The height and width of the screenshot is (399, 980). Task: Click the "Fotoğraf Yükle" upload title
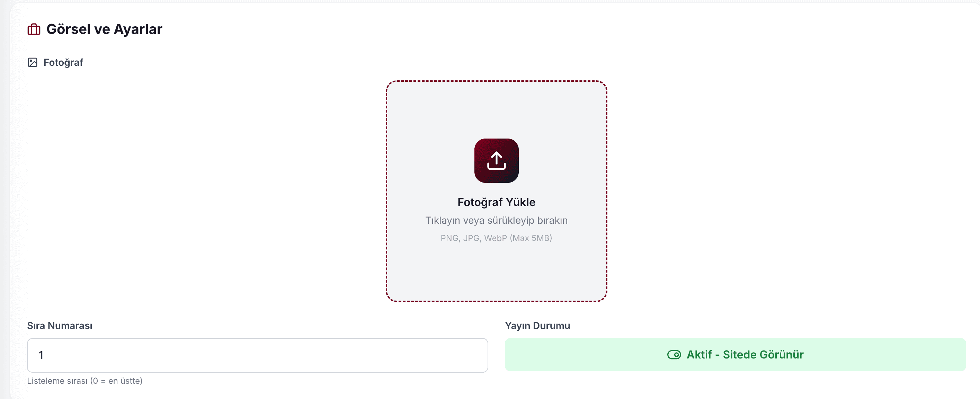click(x=496, y=202)
